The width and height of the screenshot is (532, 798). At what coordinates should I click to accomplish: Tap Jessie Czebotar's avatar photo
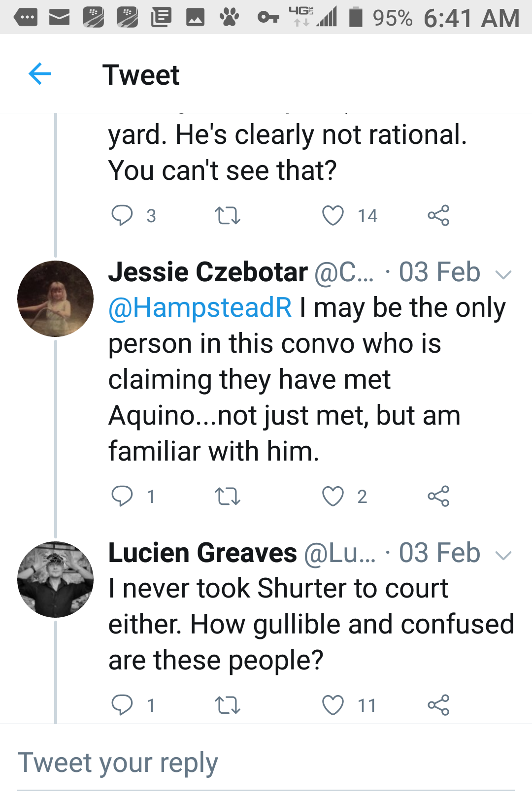[55, 299]
